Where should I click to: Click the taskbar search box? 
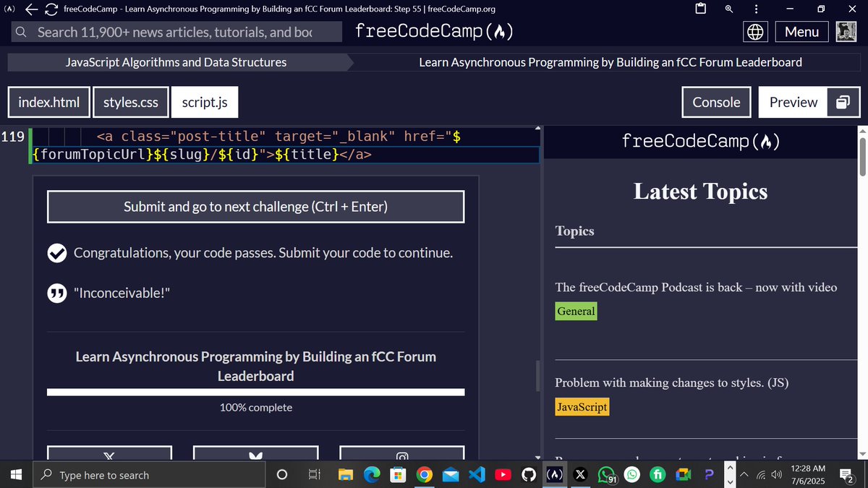[x=150, y=475]
